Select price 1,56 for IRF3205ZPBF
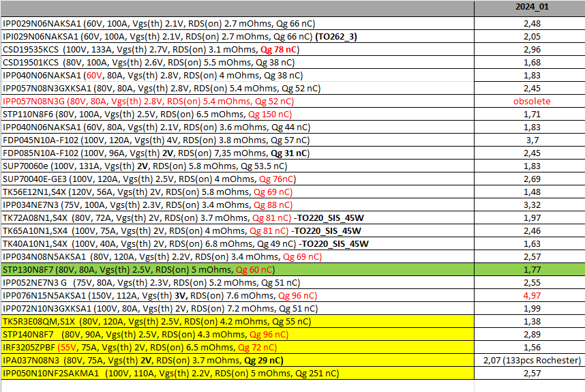This screenshot has width=585, height=392. (529, 348)
